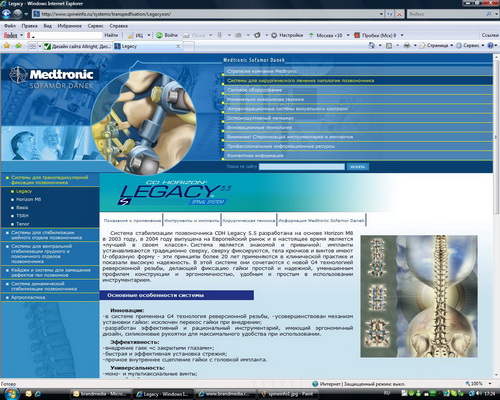The height and width of the screenshot is (400, 500).
Task: Switch to the www.brandmedia taskbar button
Action: (x=226, y=394)
